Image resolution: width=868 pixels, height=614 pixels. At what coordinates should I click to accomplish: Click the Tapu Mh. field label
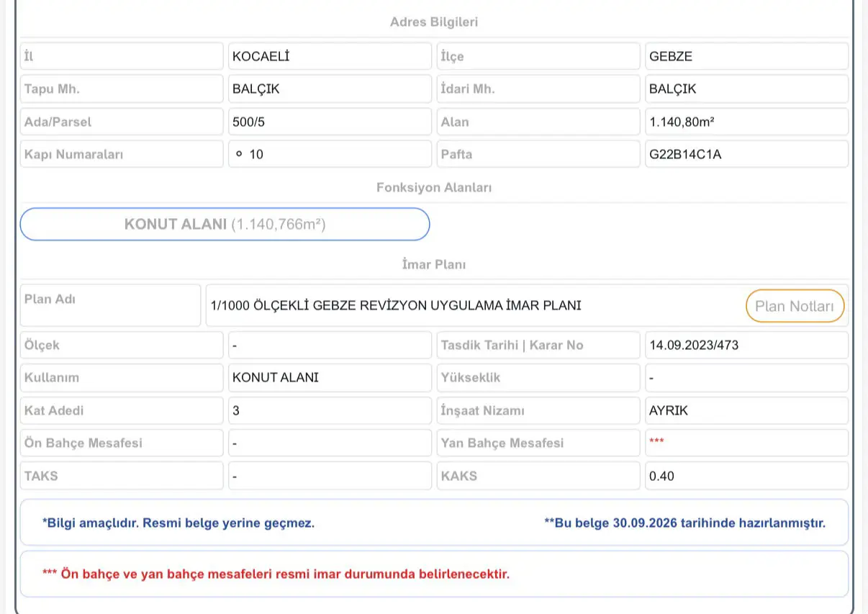(x=52, y=89)
